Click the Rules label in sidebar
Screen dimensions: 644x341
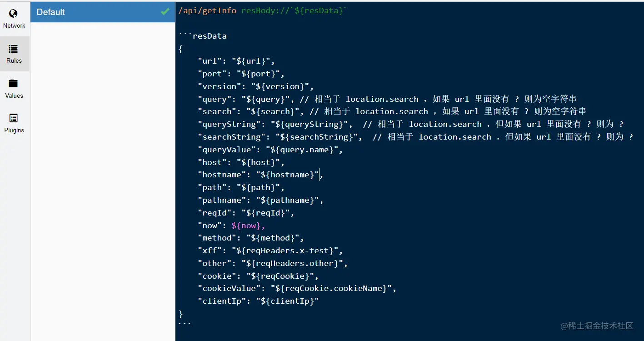pos(14,60)
